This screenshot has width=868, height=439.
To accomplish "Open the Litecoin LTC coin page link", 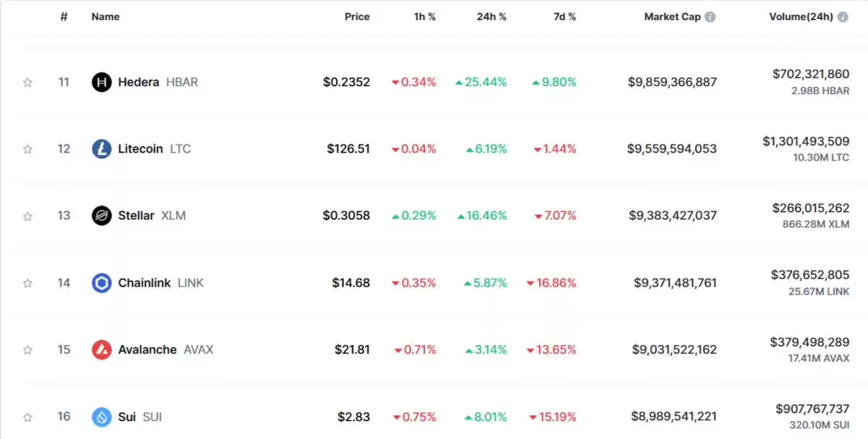I will point(154,149).
